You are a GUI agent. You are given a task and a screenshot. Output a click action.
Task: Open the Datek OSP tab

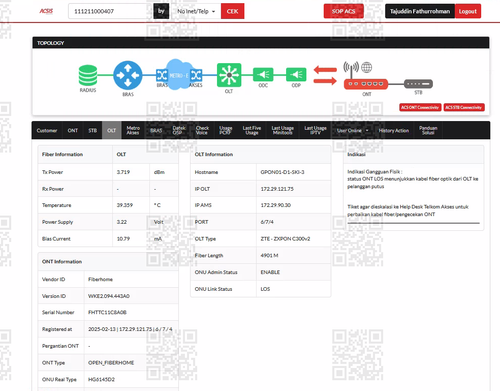pyautogui.click(x=179, y=130)
